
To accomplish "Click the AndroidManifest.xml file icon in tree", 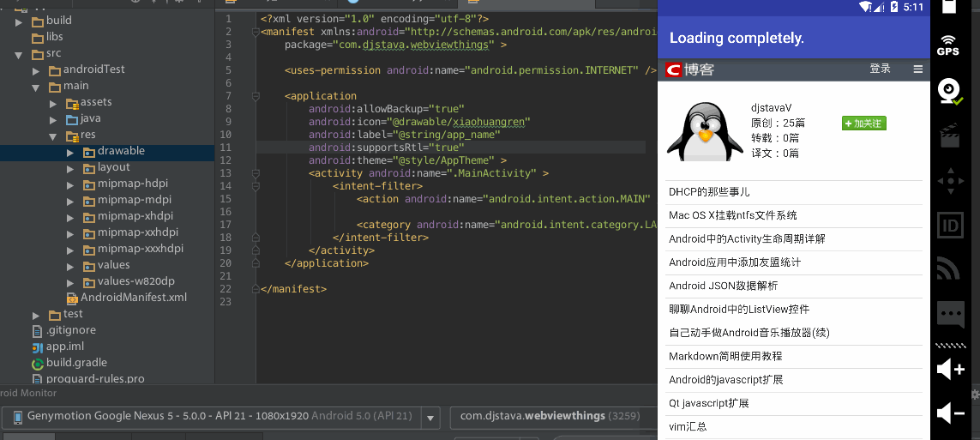I will pos(72,298).
